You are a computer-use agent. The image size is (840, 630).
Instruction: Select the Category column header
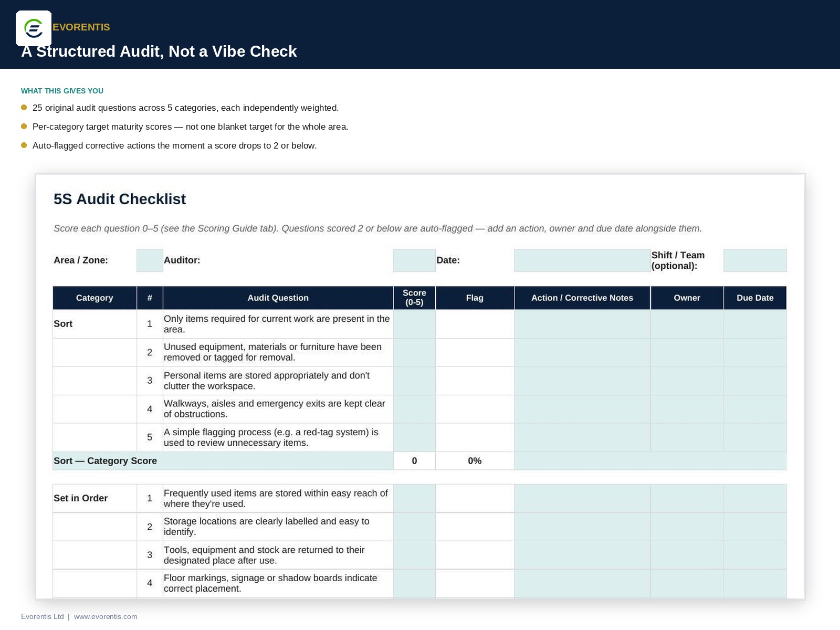tap(94, 298)
